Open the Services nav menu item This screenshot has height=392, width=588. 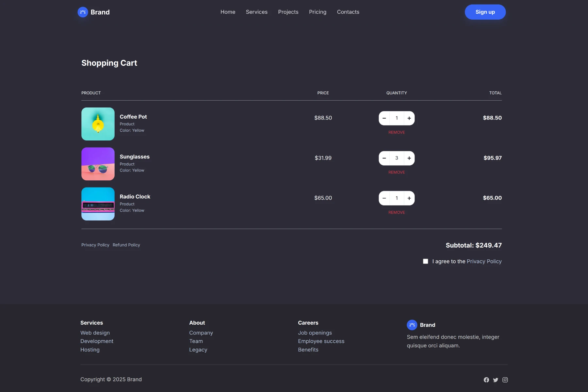click(x=256, y=12)
